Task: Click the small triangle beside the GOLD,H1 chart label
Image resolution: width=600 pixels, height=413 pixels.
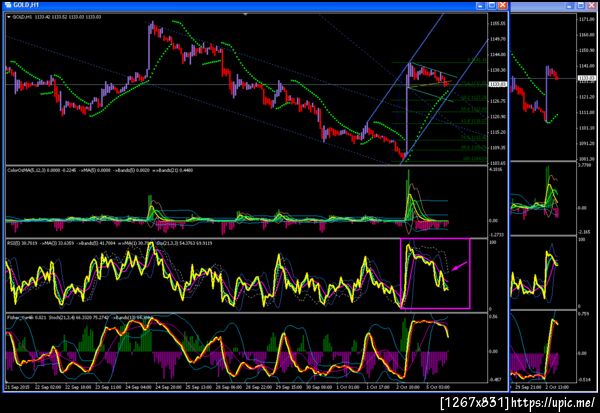Action: [x=9, y=17]
